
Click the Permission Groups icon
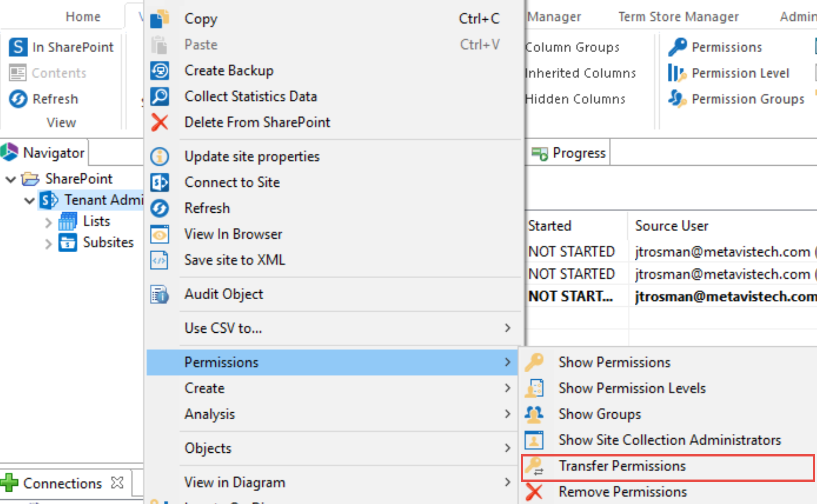click(x=677, y=99)
